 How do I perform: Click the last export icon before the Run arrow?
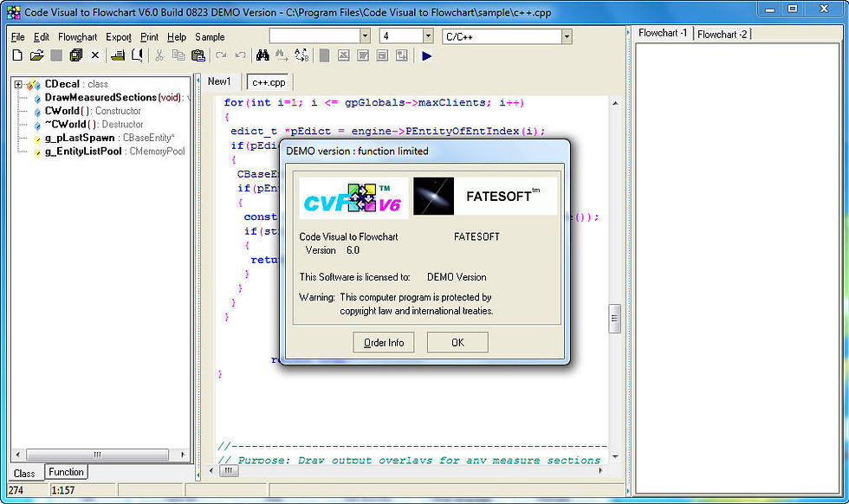click(402, 55)
